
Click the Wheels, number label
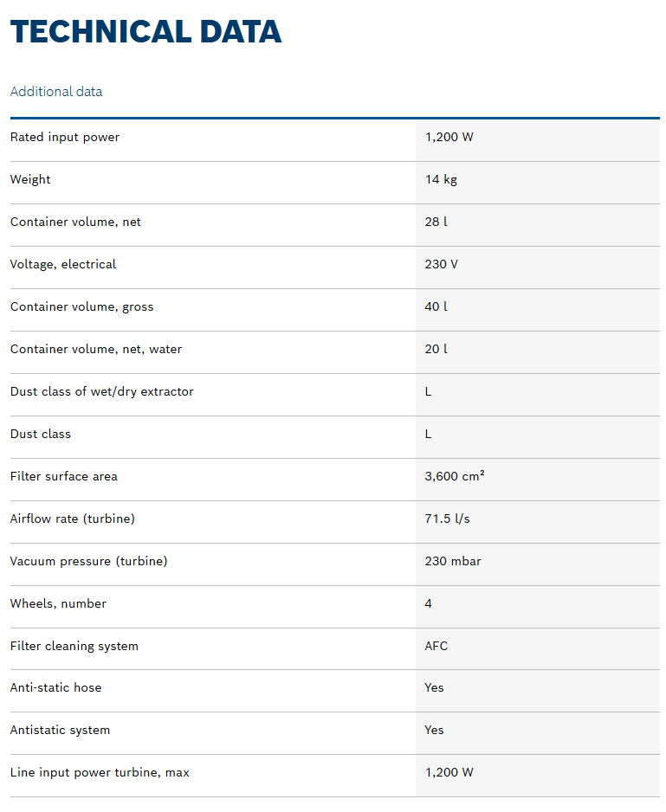click(58, 603)
